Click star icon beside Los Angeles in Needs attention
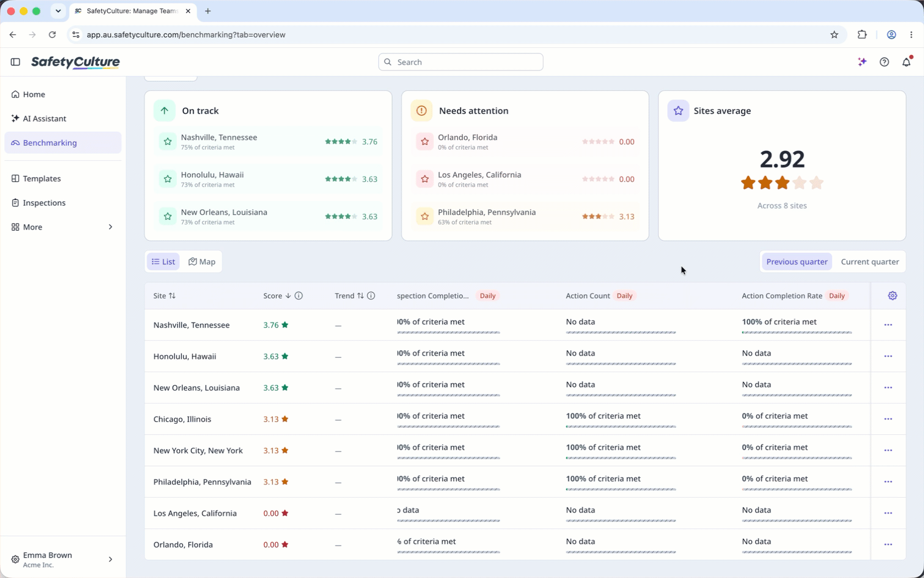This screenshot has height=578, width=924. click(425, 179)
